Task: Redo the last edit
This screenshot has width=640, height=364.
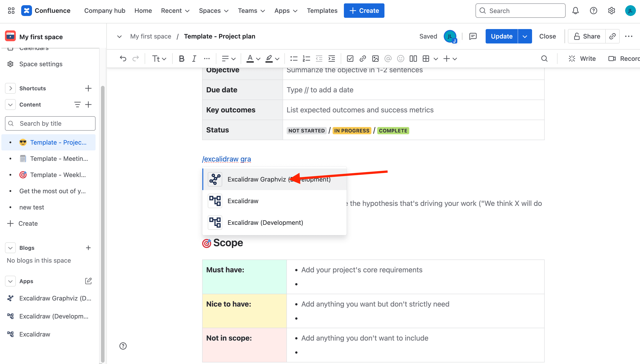Action: click(x=136, y=59)
